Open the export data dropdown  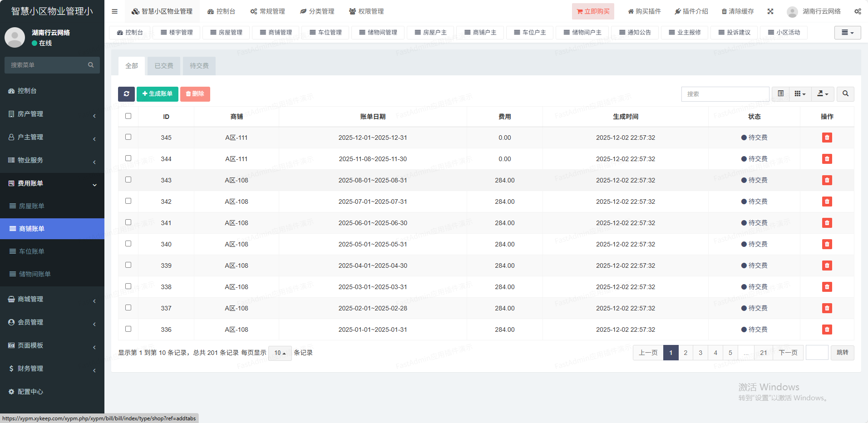pyautogui.click(x=823, y=94)
